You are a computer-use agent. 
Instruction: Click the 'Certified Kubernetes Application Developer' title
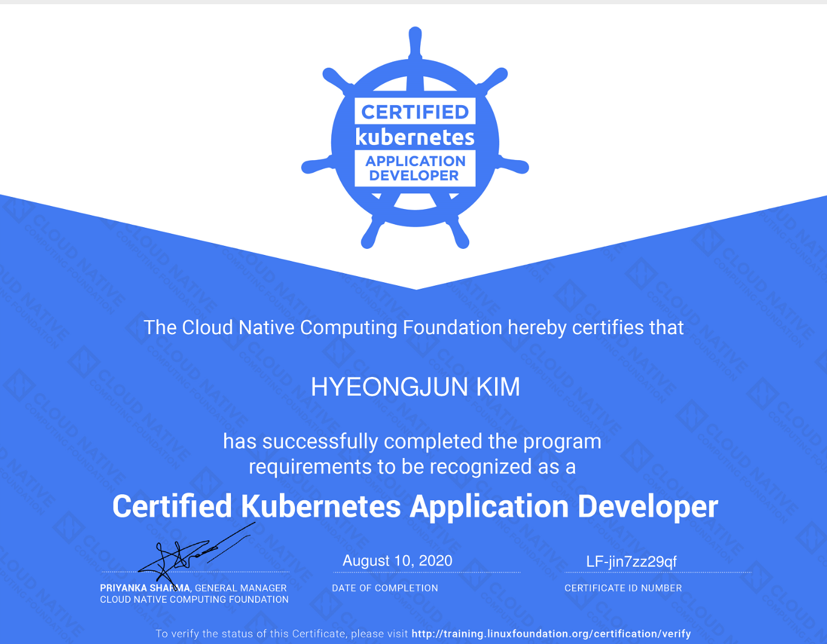coord(415,506)
